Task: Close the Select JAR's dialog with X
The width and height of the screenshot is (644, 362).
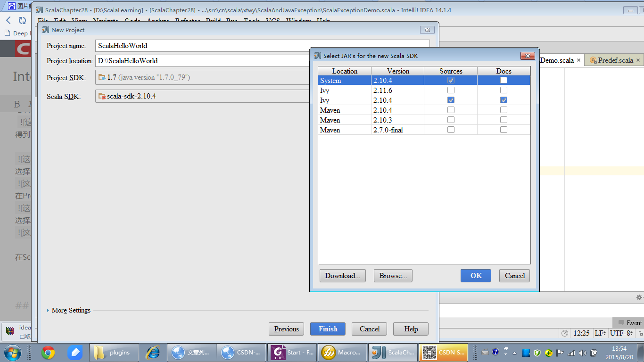Action: 528,56
